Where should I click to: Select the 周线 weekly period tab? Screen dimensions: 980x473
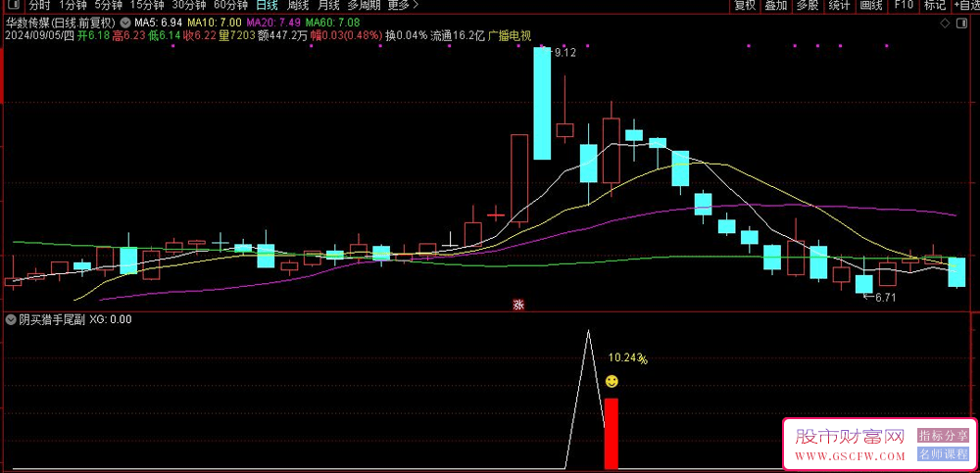pos(298,6)
